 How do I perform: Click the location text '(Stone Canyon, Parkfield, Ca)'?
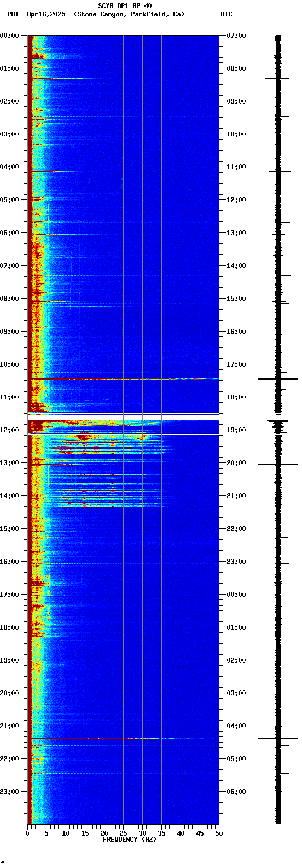coord(129,14)
